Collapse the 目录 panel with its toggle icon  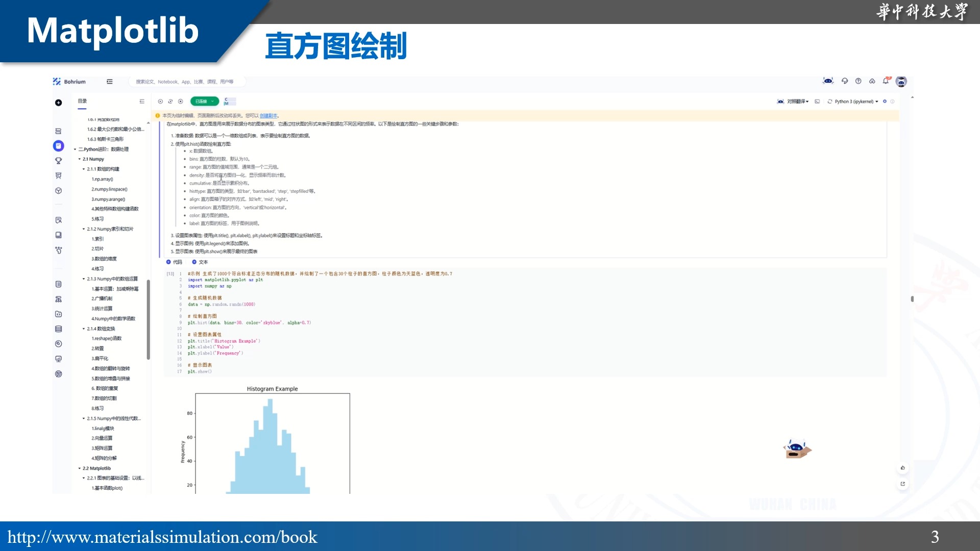(x=142, y=101)
